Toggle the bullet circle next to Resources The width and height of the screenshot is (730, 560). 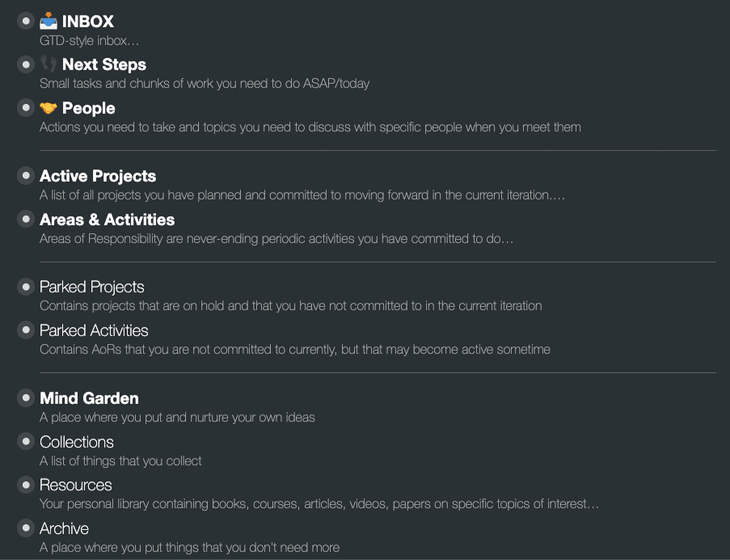click(26, 484)
